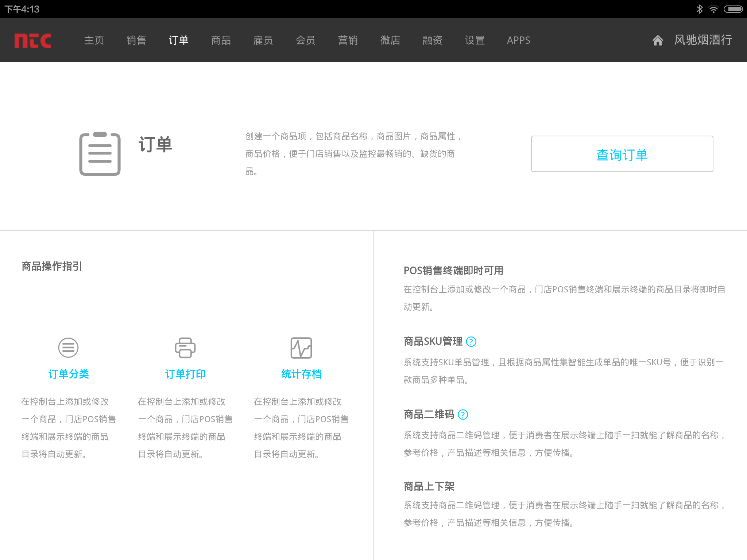747x560 pixels.
Task: Open the 销售 menu
Action: (x=136, y=40)
